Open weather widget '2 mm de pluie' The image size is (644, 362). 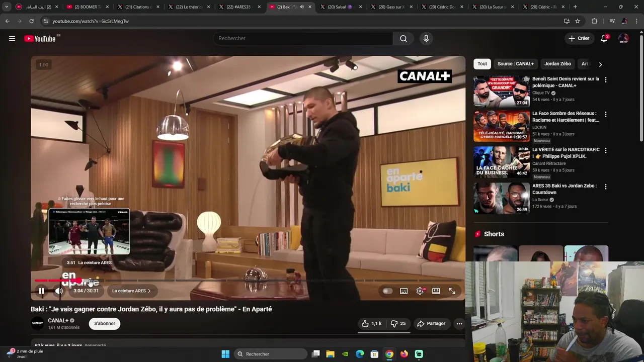coord(25,353)
